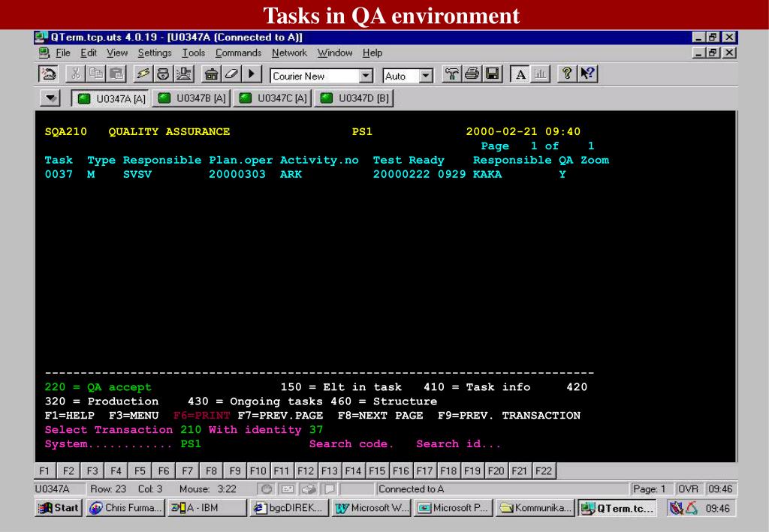Viewport: 769px width, 532px height.
Task: Toggle the bold 'A' text mode button
Action: pyautogui.click(x=520, y=76)
